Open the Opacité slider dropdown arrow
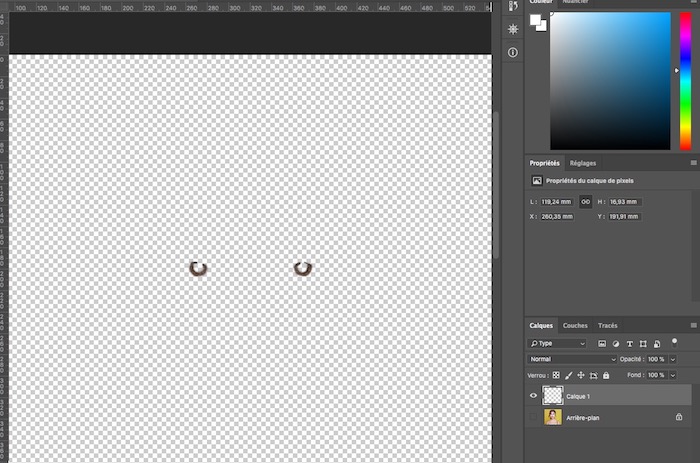 pos(673,359)
